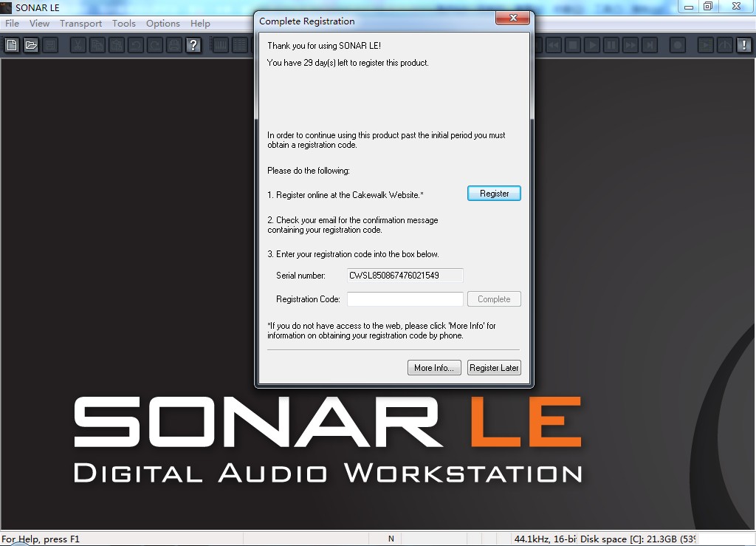Viewport: 756px width, 546px height.
Task: Click the Registration Code input field
Action: 405,299
